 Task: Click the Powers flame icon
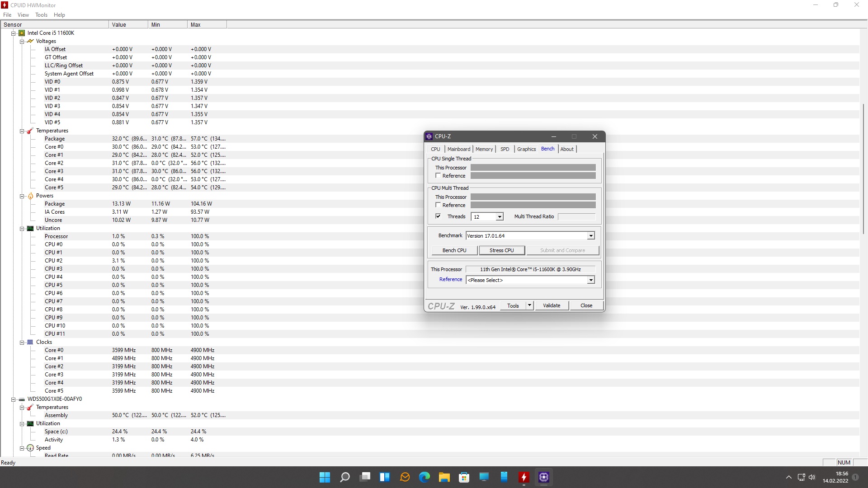(x=30, y=196)
